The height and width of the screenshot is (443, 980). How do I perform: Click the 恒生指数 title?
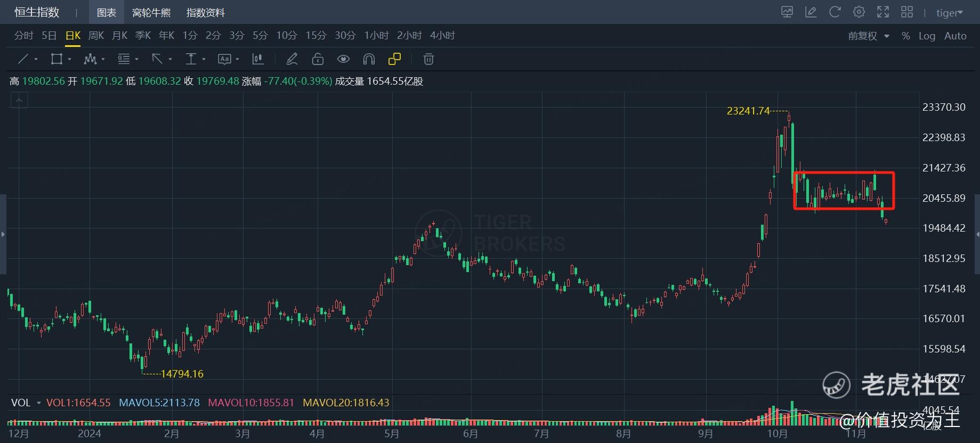[37, 12]
